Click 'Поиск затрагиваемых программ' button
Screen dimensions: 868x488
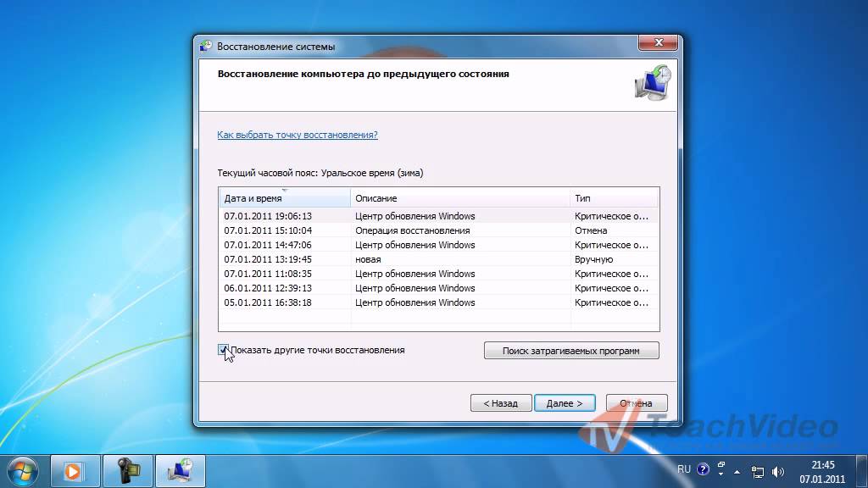571,350
